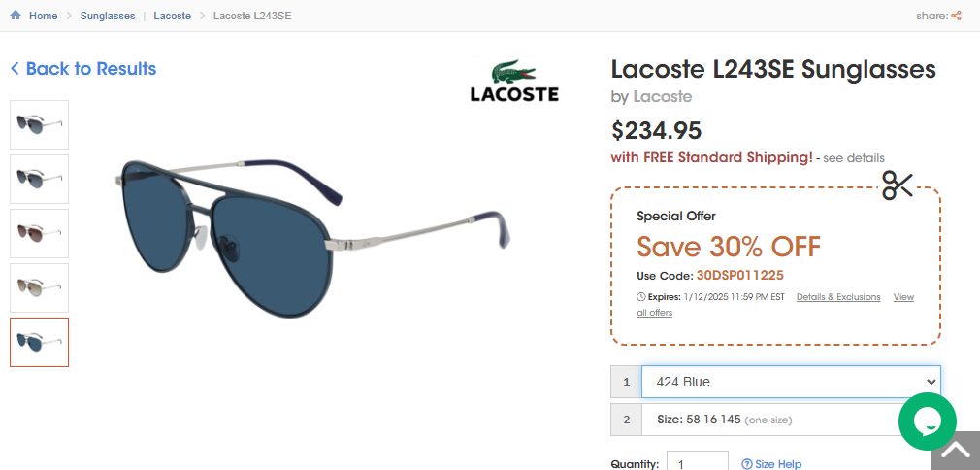Open the Sunglasses breadcrumb link

coord(108,16)
